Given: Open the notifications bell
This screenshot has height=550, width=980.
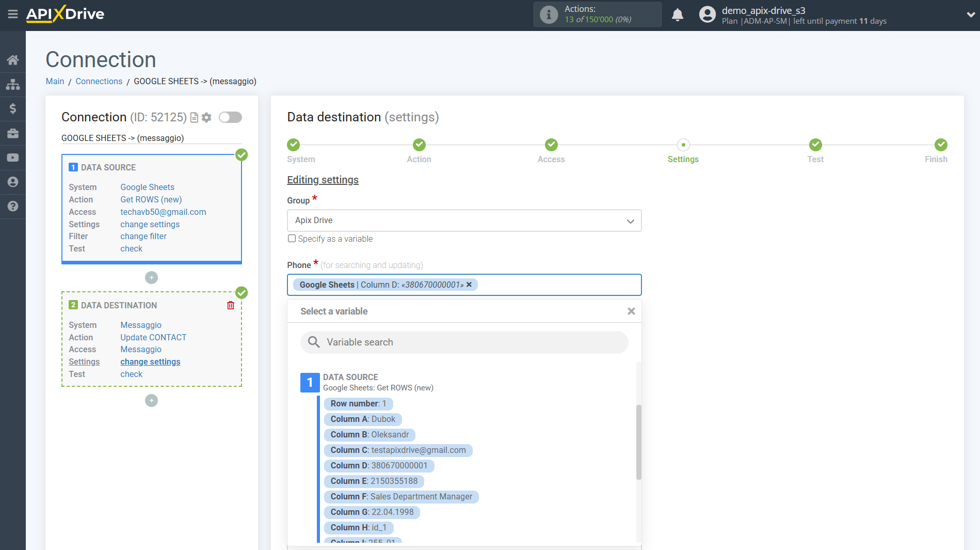Looking at the screenshot, I should tap(678, 14).
